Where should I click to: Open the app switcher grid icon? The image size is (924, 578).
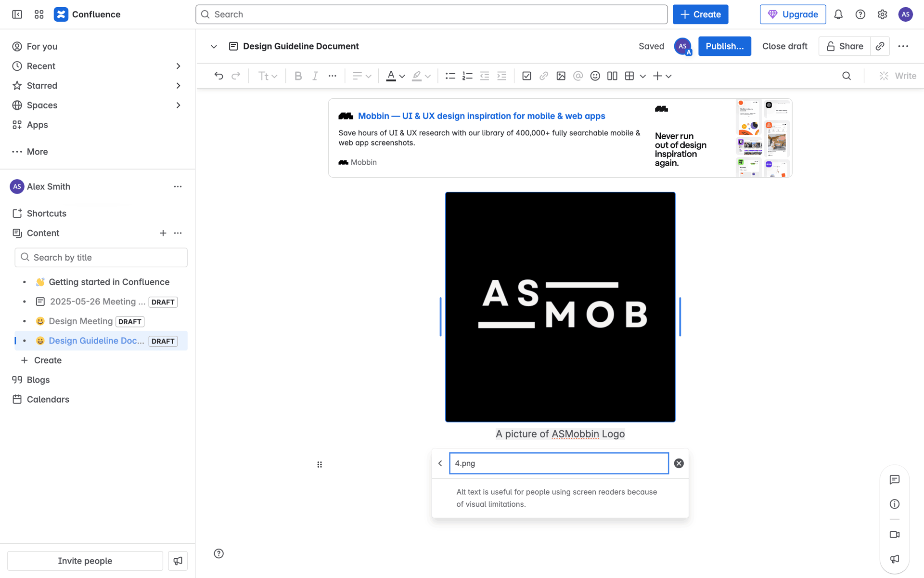[39, 14]
